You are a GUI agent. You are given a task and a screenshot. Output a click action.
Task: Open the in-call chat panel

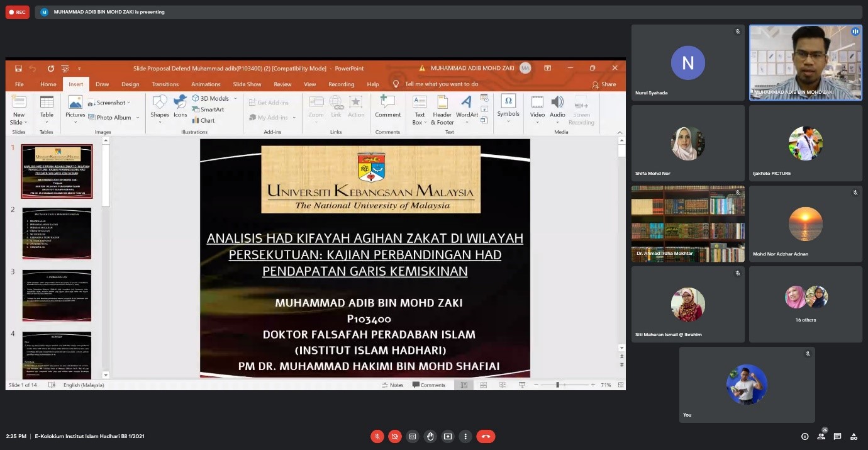coord(837,436)
